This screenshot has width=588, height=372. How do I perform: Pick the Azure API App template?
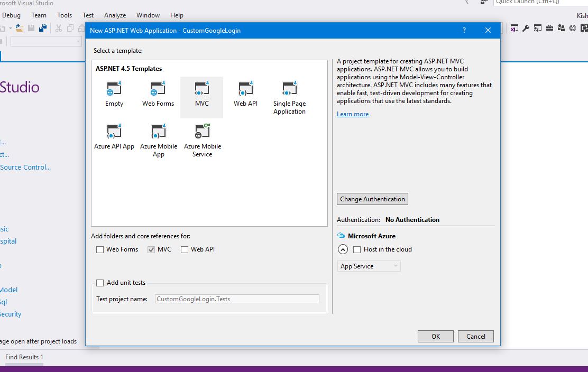[x=114, y=137]
